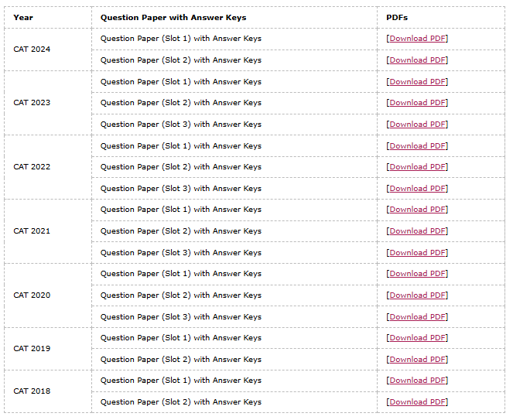The height and width of the screenshot is (420, 513).
Task: Get CAT 2022 Slot 3 PDF download
Action: [x=417, y=188]
